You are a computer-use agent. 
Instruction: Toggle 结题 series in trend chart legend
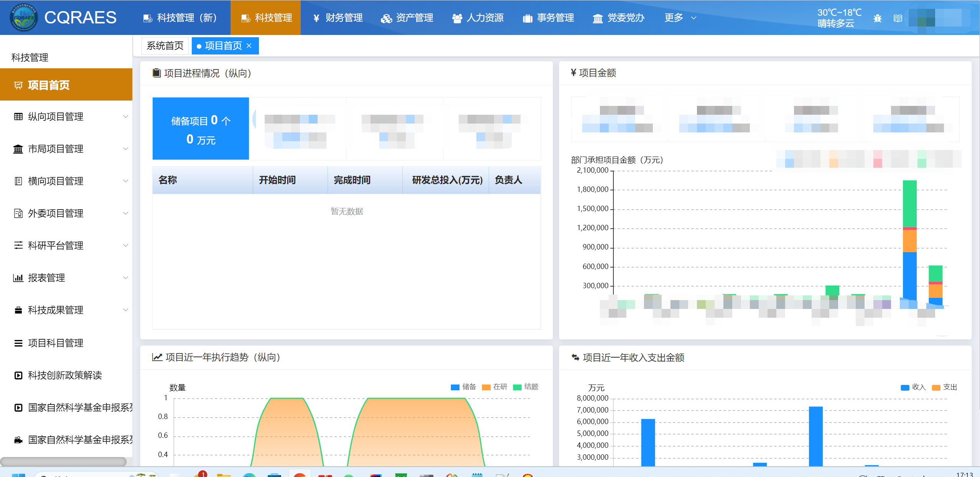coord(525,387)
